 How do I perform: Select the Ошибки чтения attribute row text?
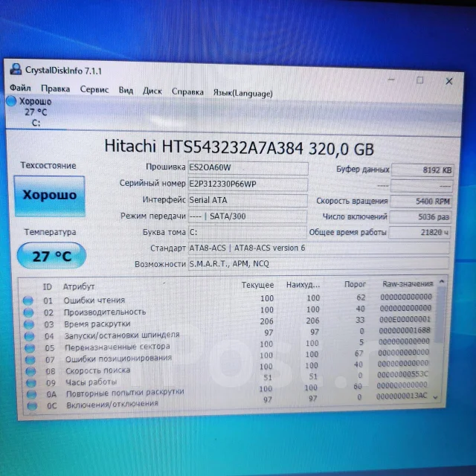pos(94,300)
